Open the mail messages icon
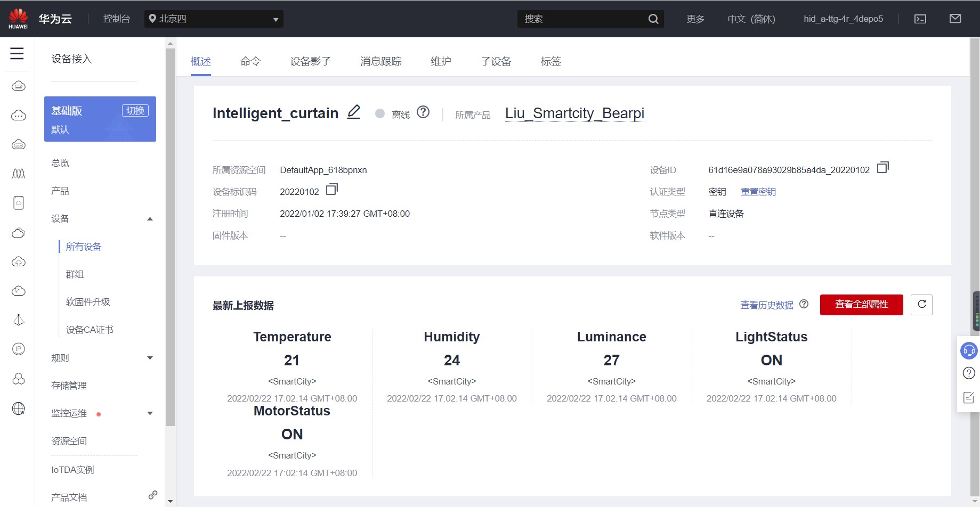980x507 pixels. point(955,19)
